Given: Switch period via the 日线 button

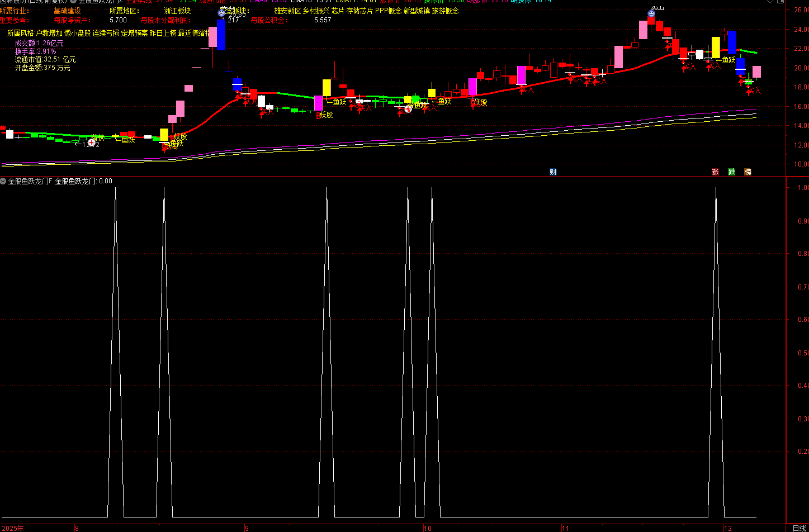Looking at the screenshot, I should pyautogui.click(x=799, y=528).
